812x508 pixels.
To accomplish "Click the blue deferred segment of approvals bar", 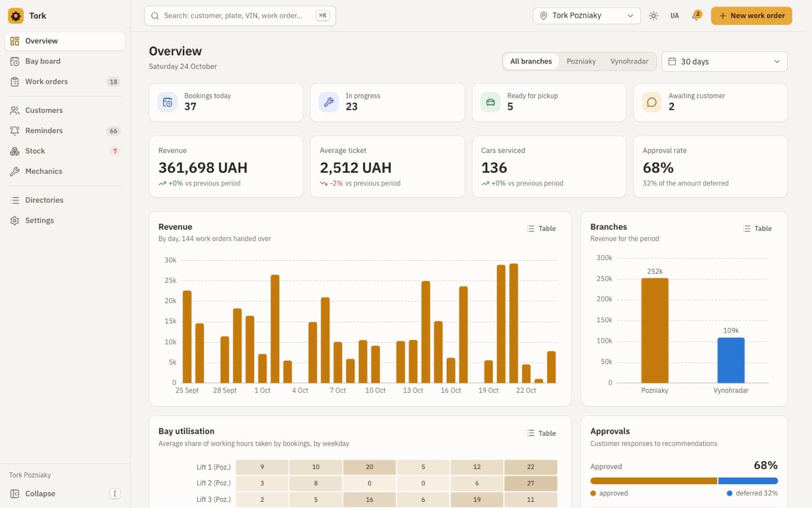I will tap(748, 481).
